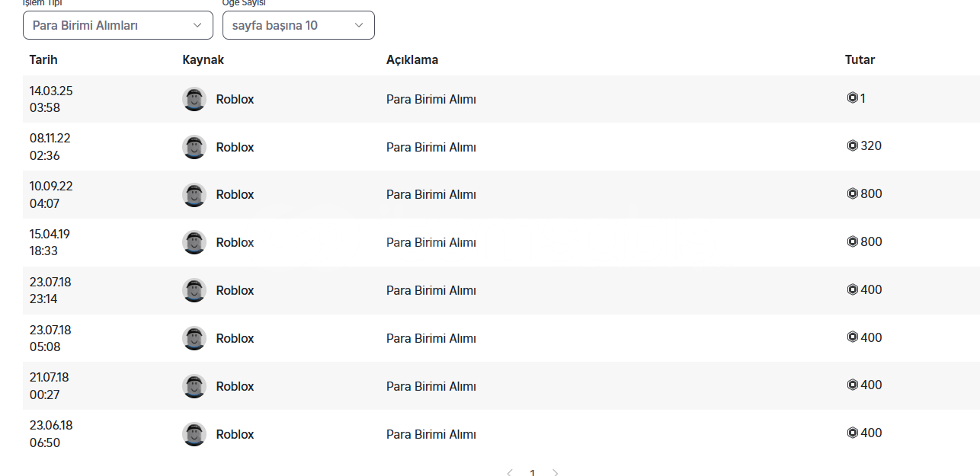Click Roblox source link in 14.03.25 row
This screenshot has width=980, height=476.
(x=235, y=99)
